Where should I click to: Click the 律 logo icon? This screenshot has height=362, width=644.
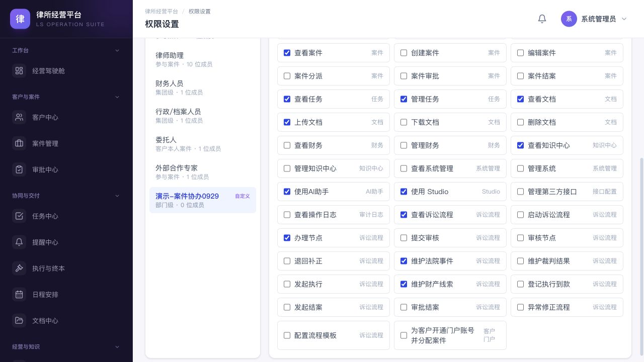[x=20, y=19]
